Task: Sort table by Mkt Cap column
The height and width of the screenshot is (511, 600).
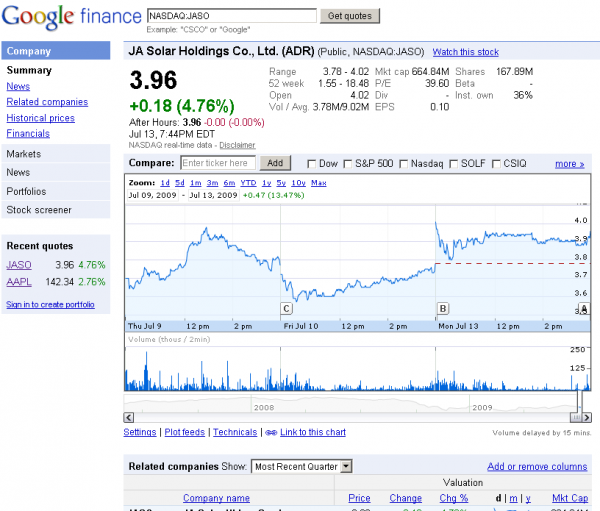Action: point(570,498)
